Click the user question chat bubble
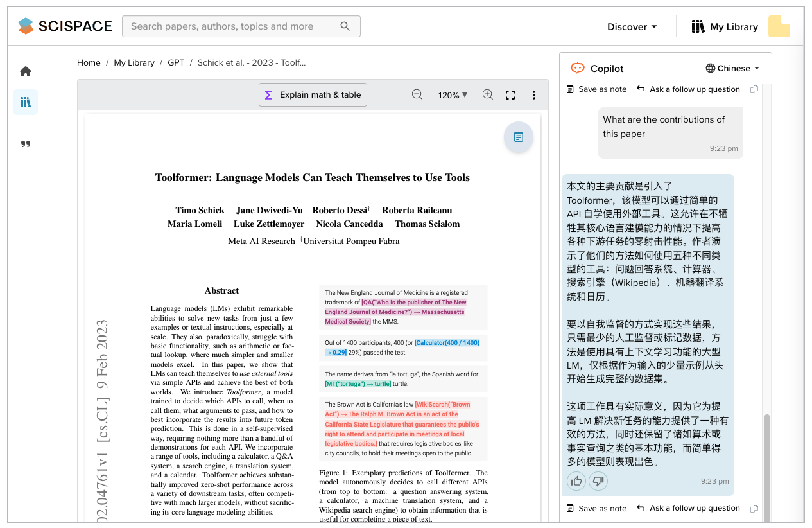 (671, 133)
